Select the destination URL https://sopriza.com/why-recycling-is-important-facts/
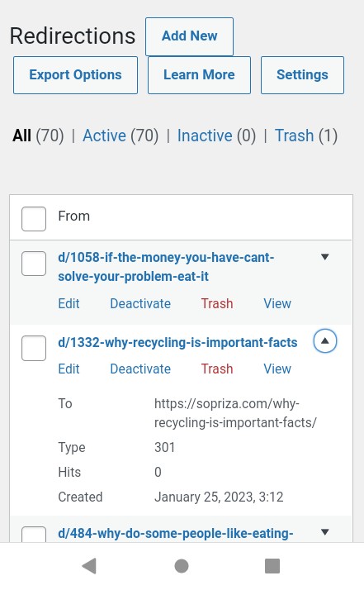 pos(235,413)
